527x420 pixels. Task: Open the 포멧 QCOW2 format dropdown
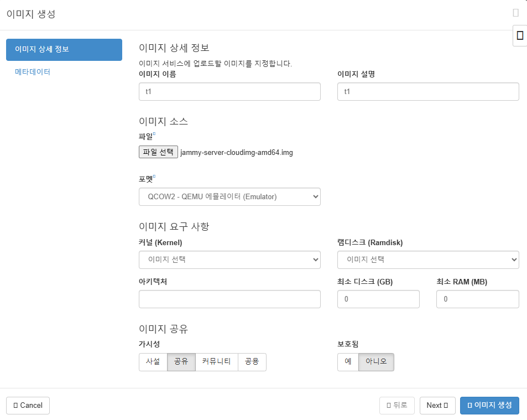(x=229, y=196)
